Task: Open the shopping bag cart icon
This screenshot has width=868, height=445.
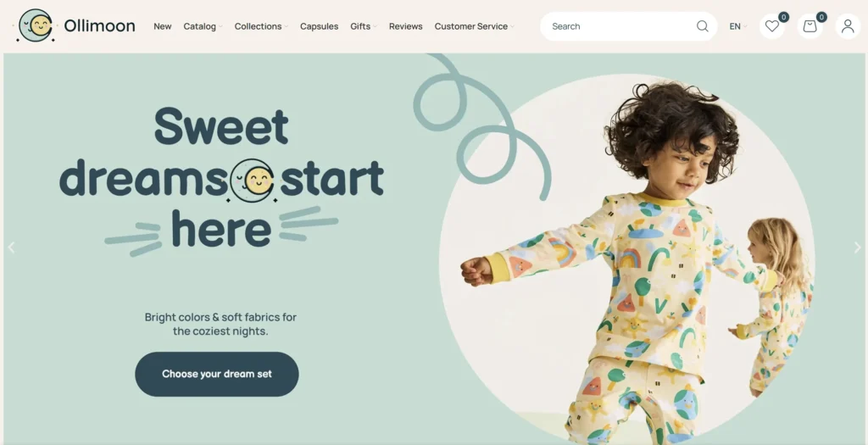Action: (x=810, y=26)
